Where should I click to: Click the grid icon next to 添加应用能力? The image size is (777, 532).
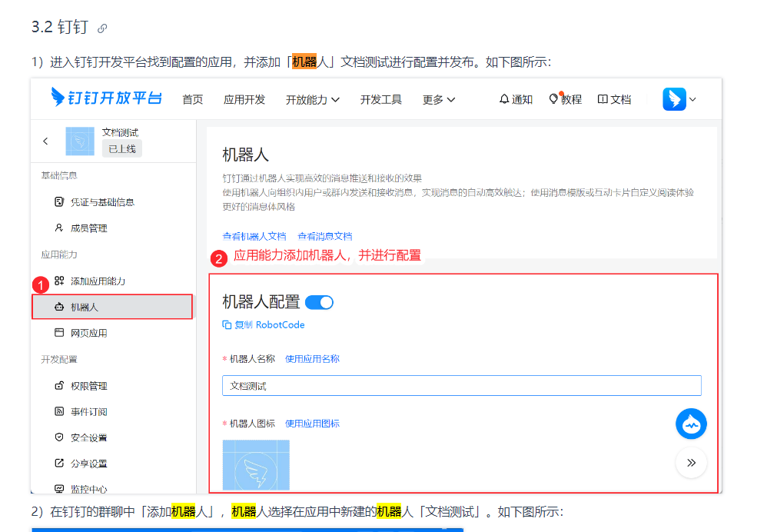59,281
